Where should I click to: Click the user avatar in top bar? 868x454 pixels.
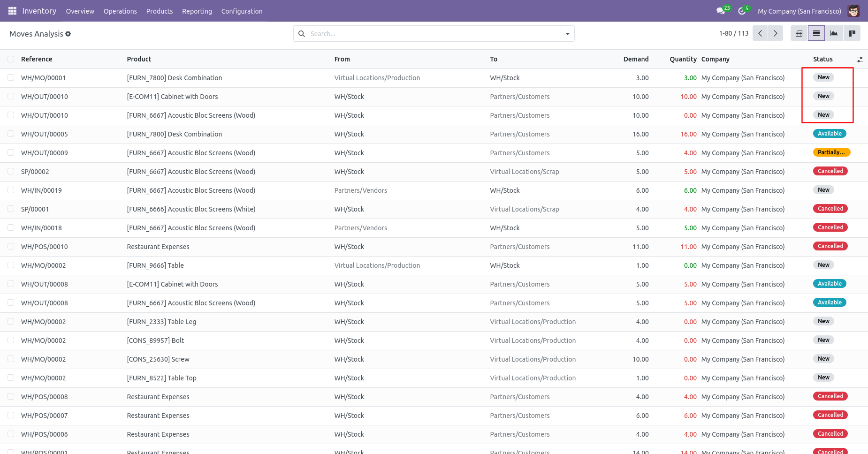point(853,11)
